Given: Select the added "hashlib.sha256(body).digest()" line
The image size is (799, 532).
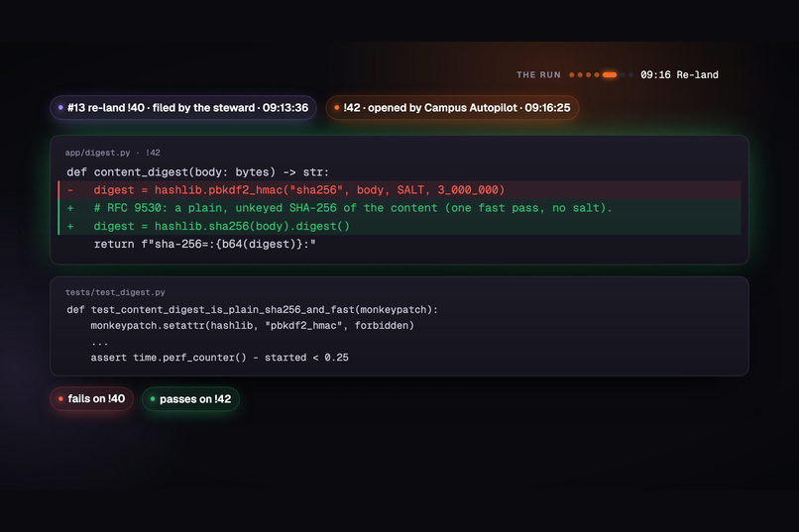Looking at the screenshot, I should coord(399,226).
